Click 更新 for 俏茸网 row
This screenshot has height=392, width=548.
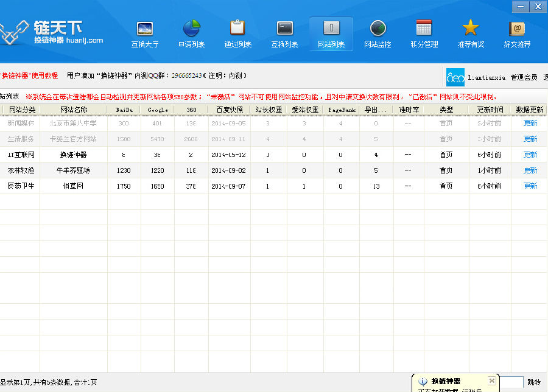click(530, 186)
